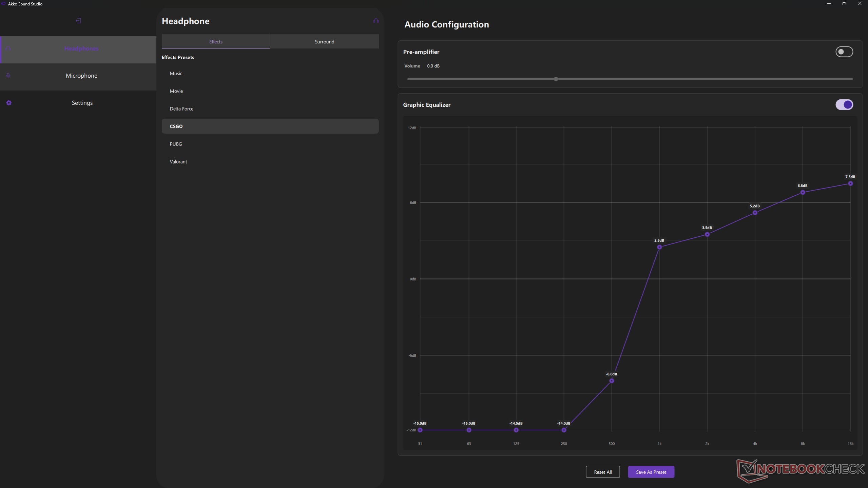Click the Settings gear icon
The image size is (868, 488).
click(x=9, y=103)
